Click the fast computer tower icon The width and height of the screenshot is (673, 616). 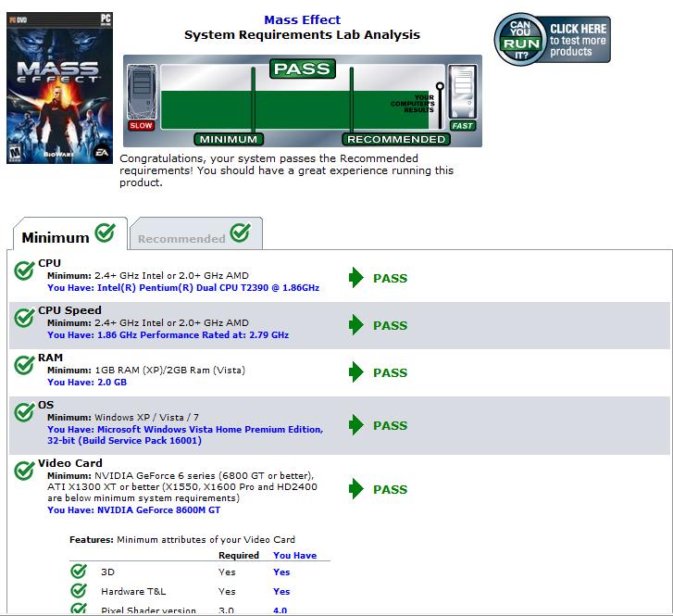tap(462, 92)
